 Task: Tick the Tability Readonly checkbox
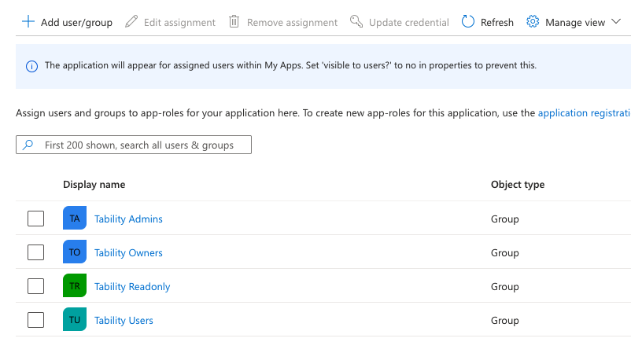pyautogui.click(x=35, y=286)
